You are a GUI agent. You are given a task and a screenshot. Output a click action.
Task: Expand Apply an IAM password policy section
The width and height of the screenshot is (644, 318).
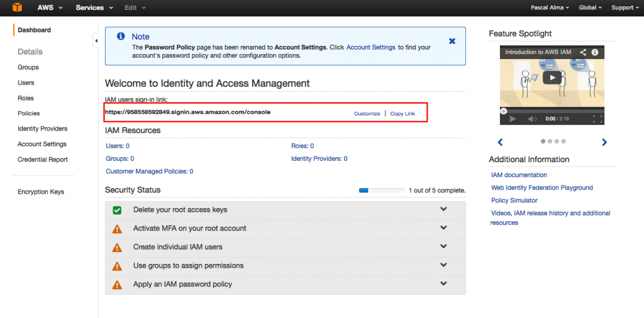tap(443, 283)
